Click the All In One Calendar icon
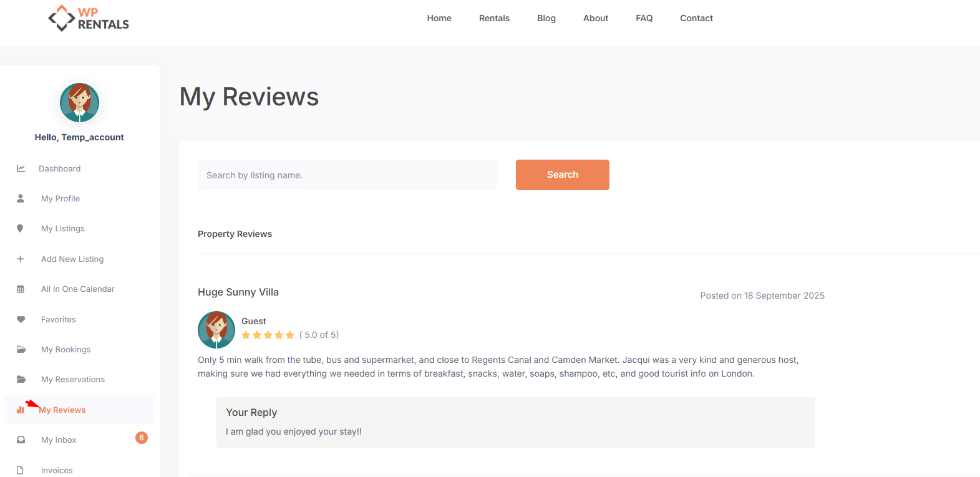 21,289
